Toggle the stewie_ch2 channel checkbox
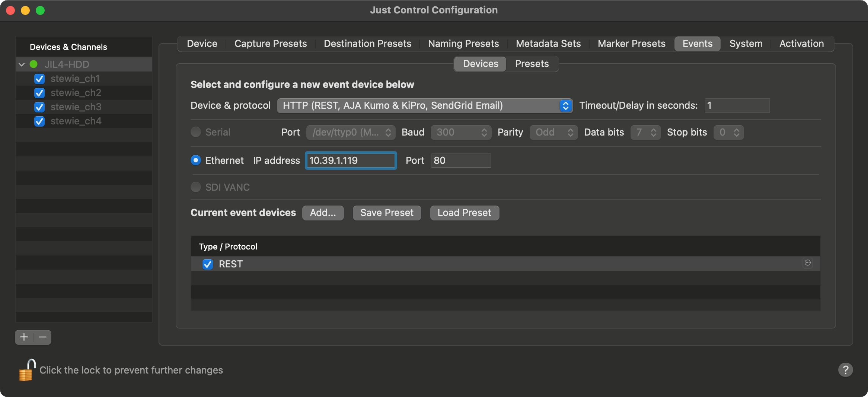 coord(39,93)
